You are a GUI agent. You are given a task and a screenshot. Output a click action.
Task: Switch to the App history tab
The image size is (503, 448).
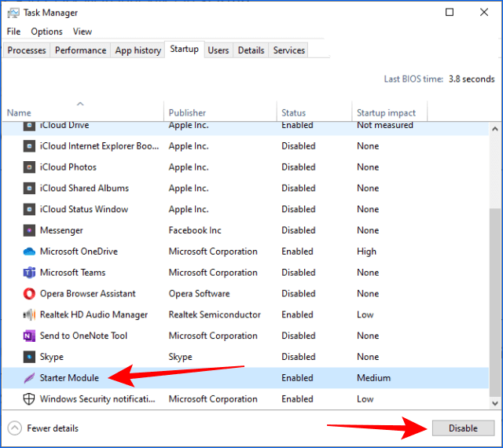pos(138,50)
